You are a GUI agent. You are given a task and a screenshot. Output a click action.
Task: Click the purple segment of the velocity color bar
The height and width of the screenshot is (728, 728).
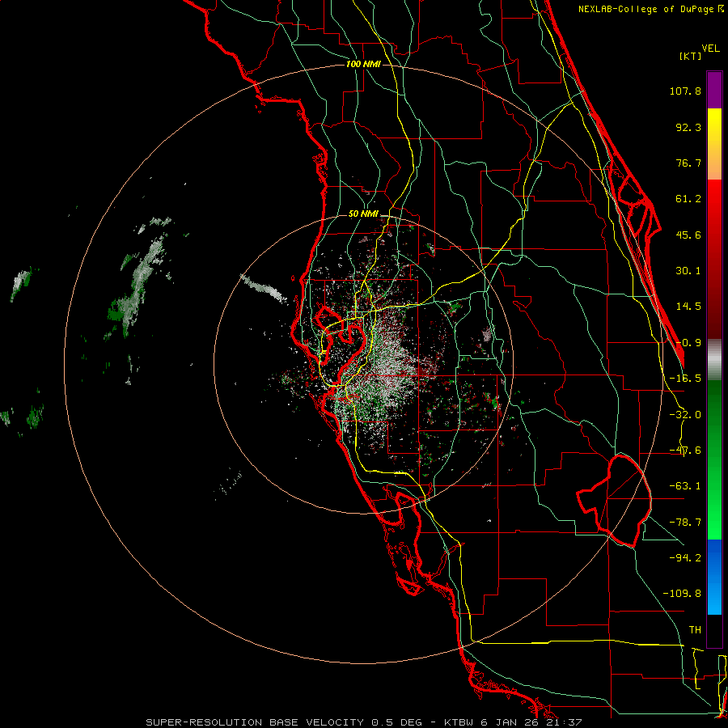point(714,90)
